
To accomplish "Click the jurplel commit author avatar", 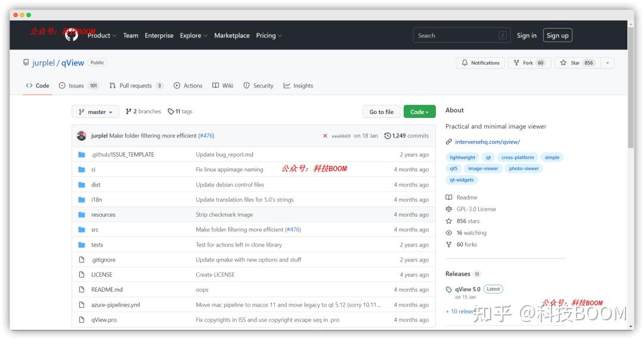I will point(81,136).
